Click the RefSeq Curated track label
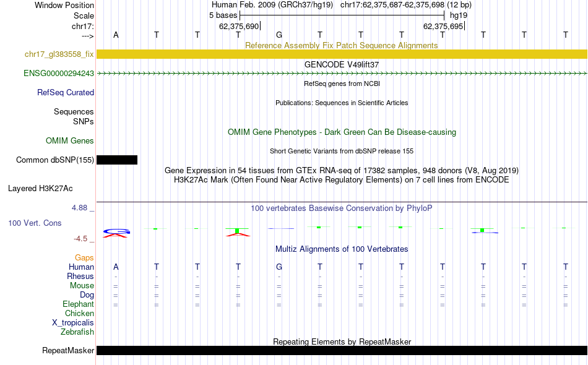This screenshot has width=588, height=365. [x=66, y=93]
